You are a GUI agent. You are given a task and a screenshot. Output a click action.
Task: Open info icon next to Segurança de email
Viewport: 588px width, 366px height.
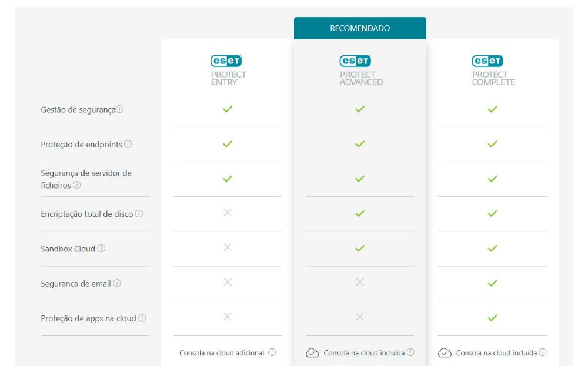pyautogui.click(x=117, y=283)
